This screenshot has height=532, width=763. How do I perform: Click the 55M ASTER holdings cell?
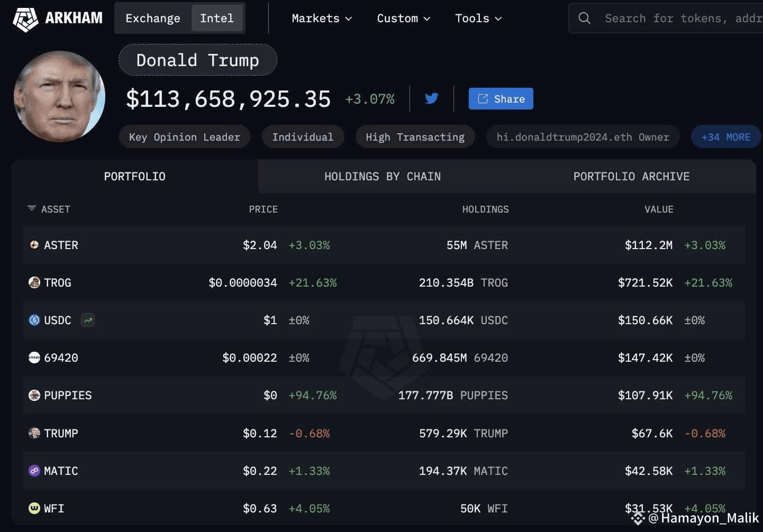(477, 245)
